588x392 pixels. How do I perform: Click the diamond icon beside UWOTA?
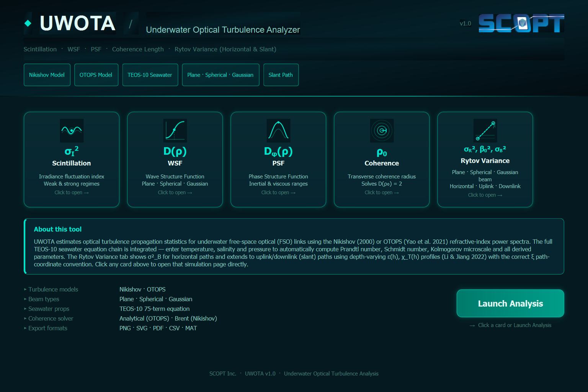28,23
